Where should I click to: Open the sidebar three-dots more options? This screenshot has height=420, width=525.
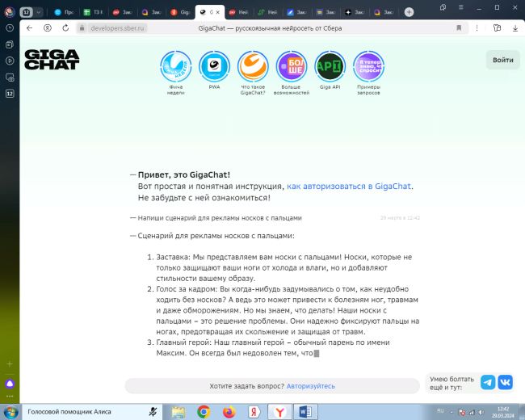click(x=10, y=397)
